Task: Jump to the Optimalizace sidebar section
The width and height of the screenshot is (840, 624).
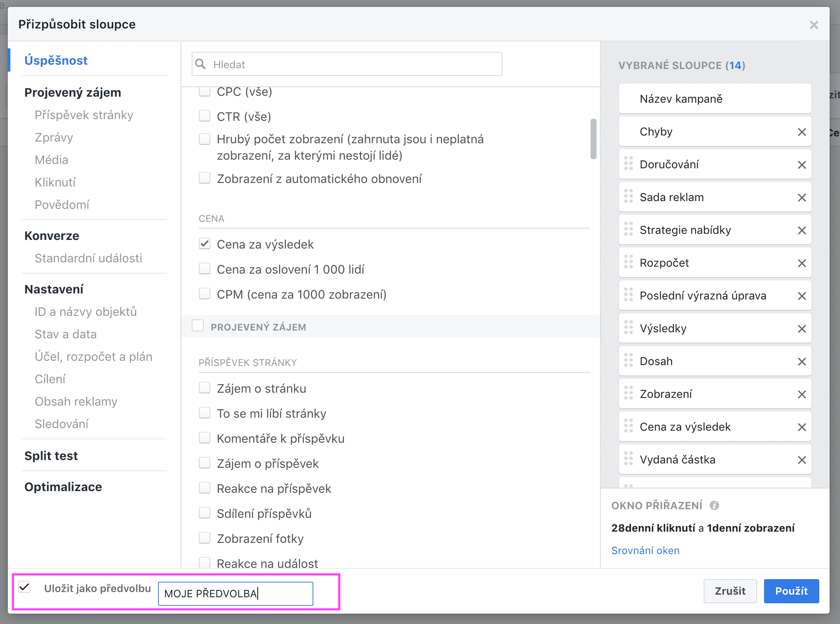Action: 63,487
